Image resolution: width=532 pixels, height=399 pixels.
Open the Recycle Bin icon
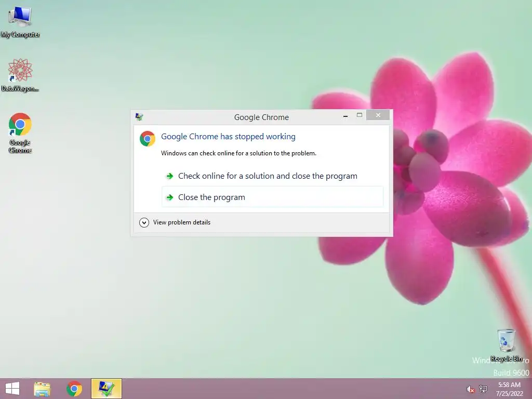coord(506,345)
